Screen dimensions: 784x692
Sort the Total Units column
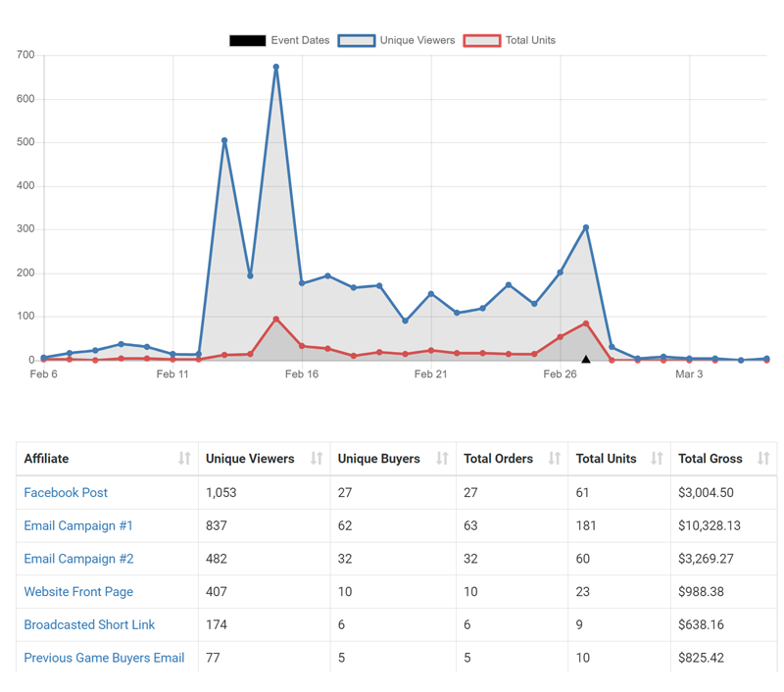pos(655,459)
